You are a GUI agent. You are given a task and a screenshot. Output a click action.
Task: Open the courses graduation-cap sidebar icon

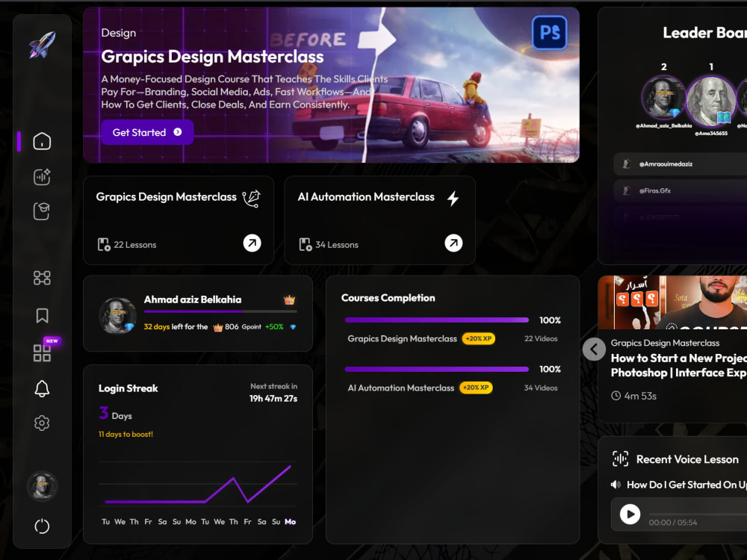42,211
